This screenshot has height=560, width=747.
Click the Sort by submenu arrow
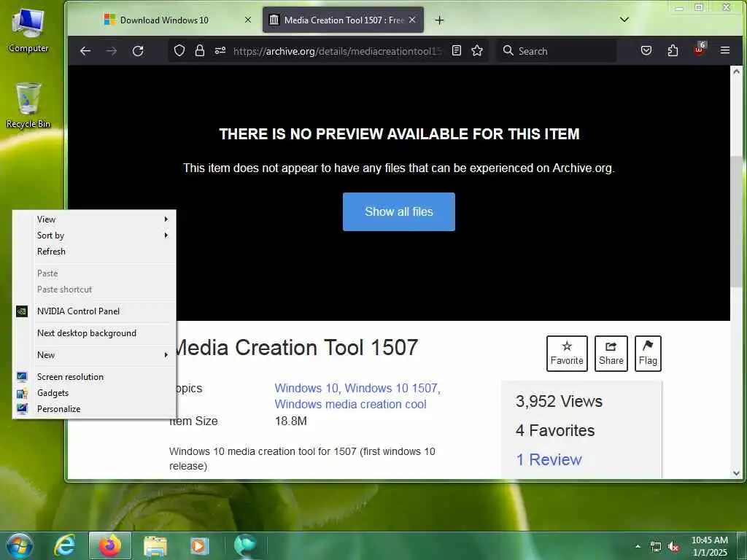[x=166, y=236]
